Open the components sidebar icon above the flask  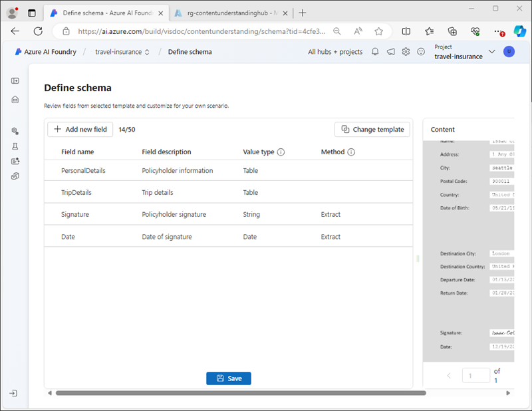coord(15,131)
